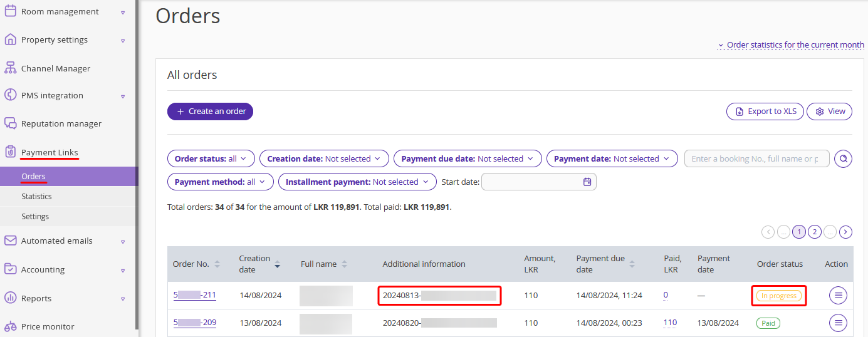Click the Channel Manager sidebar icon
Viewport: 868px width, 337px height.
(x=10, y=68)
